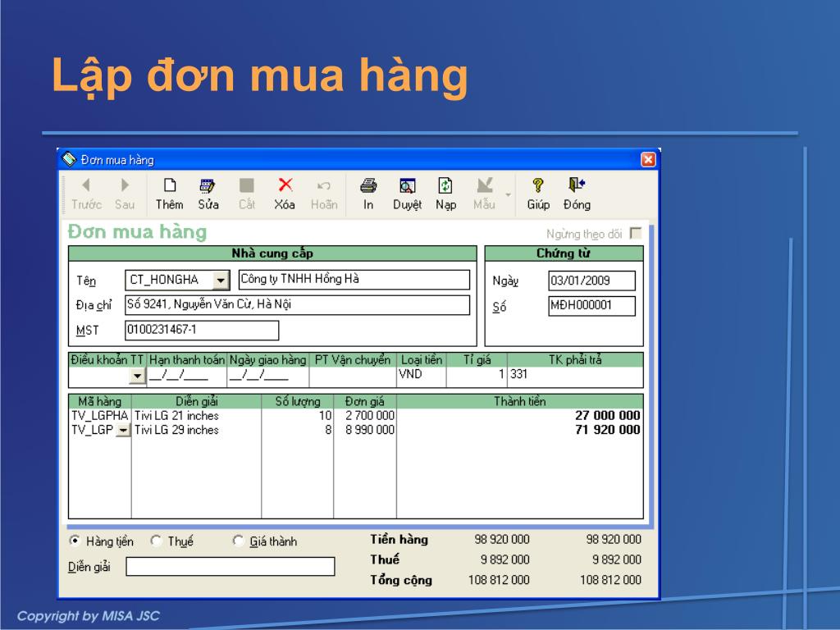Click the Nạp reload icon

click(445, 185)
